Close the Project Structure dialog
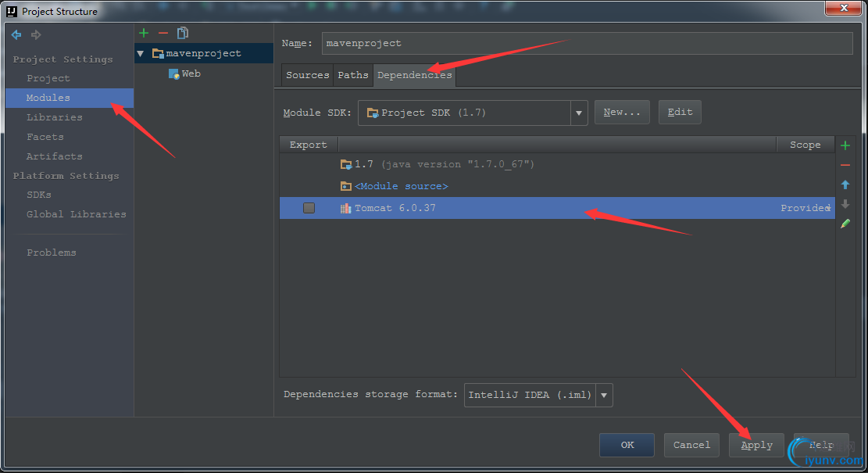 pyautogui.click(x=844, y=9)
